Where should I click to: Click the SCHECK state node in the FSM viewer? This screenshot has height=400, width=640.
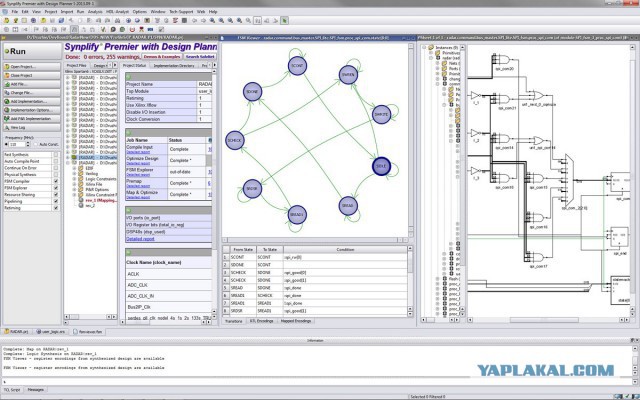pyautogui.click(x=235, y=140)
